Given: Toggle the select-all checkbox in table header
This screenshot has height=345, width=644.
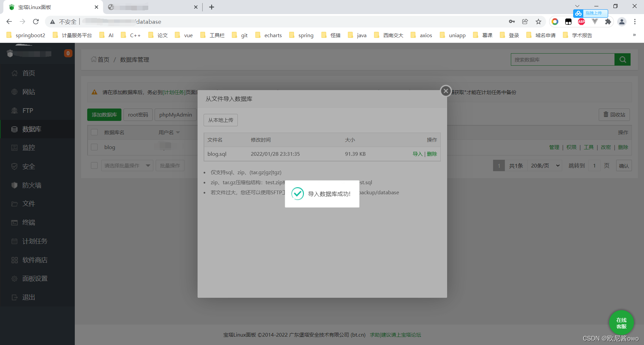Looking at the screenshot, I should [94, 132].
